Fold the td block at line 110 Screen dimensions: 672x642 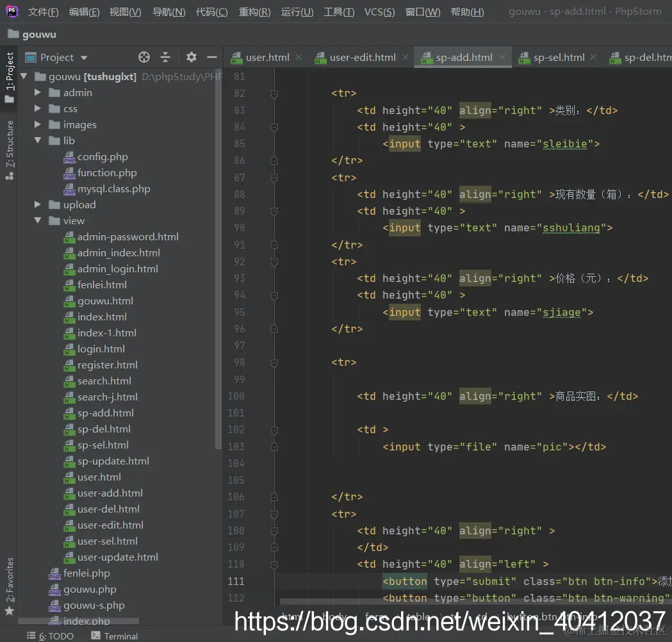click(x=274, y=564)
